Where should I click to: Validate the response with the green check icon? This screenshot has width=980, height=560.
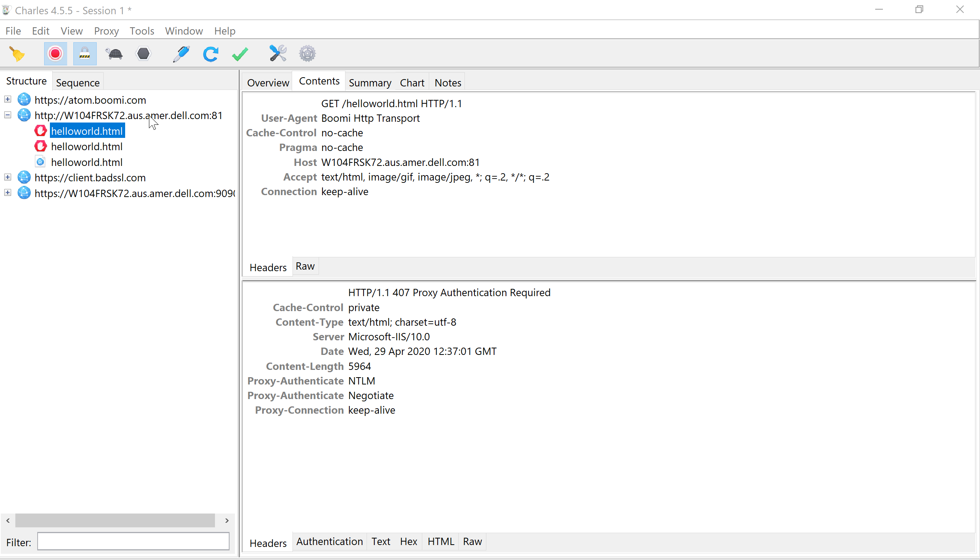pos(240,53)
